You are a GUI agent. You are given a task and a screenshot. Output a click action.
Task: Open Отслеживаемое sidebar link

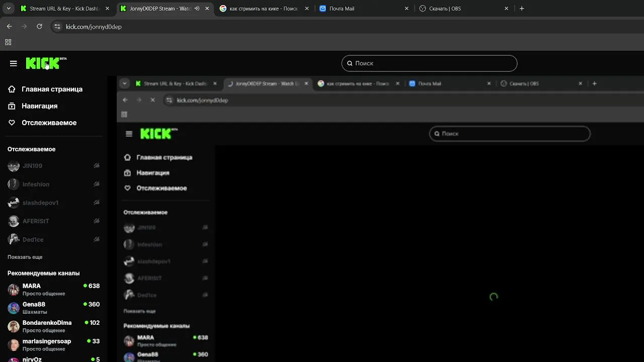(x=42, y=123)
